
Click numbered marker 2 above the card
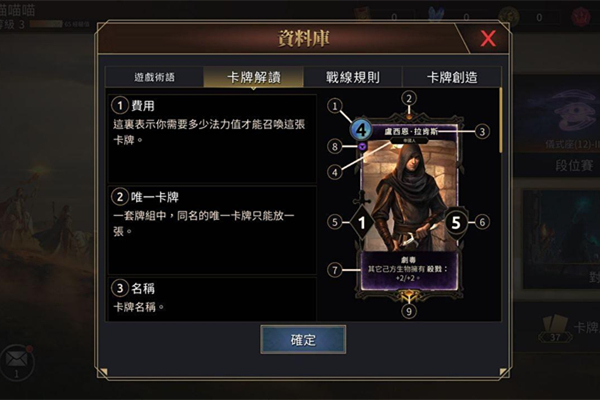pos(409,99)
